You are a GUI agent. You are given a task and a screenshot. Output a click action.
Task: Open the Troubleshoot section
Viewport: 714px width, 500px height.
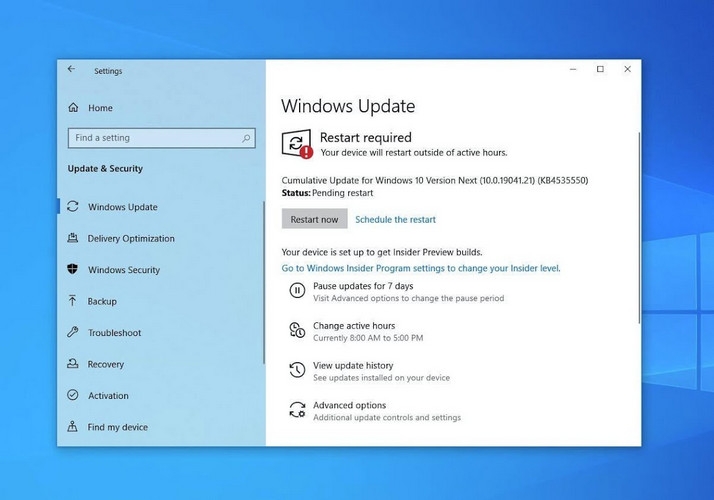tap(114, 332)
